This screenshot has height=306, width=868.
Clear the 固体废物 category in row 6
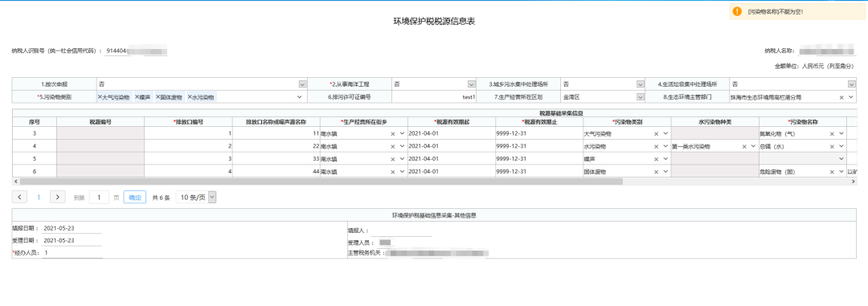pyautogui.click(x=657, y=172)
